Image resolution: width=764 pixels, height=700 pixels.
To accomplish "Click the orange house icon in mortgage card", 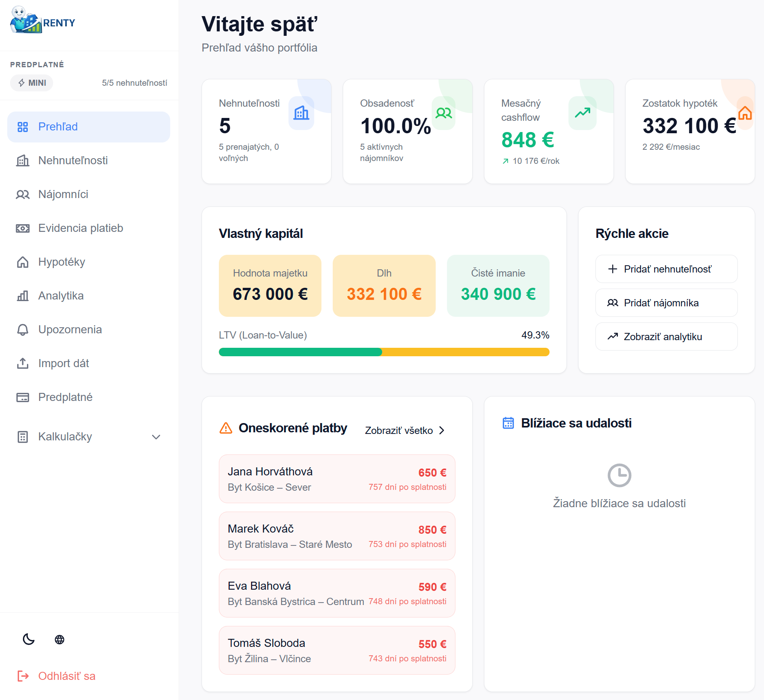I will click(745, 113).
